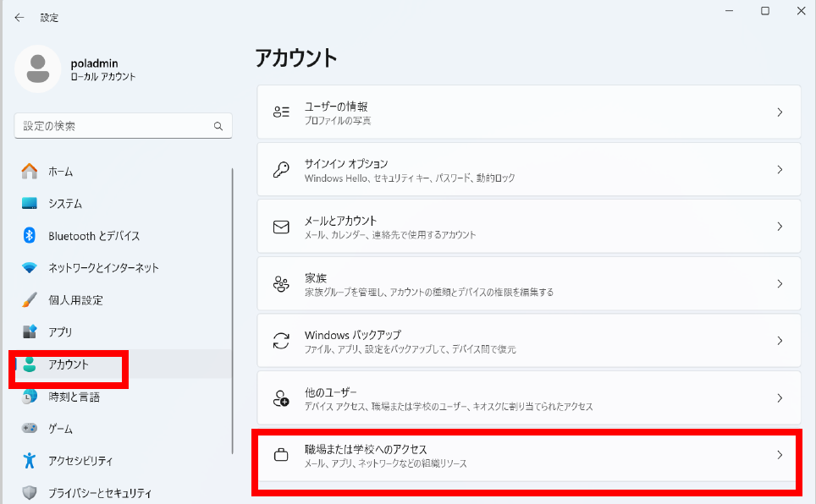Close the Settings window
816x504 pixels.
[801, 11]
